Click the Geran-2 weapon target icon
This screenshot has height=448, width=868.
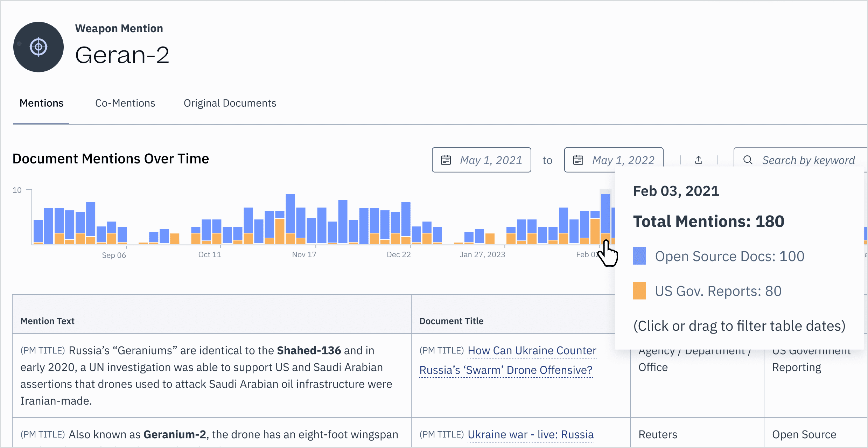[x=38, y=47]
